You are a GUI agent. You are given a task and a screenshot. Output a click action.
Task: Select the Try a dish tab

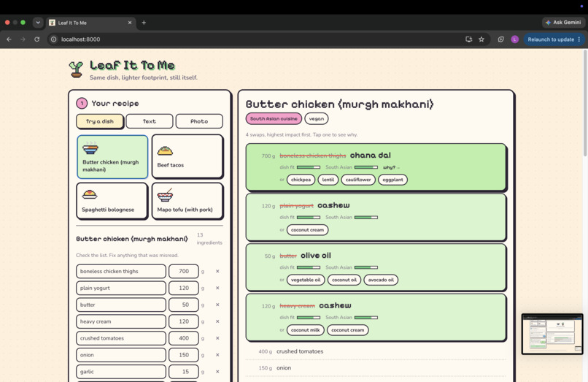[100, 121]
